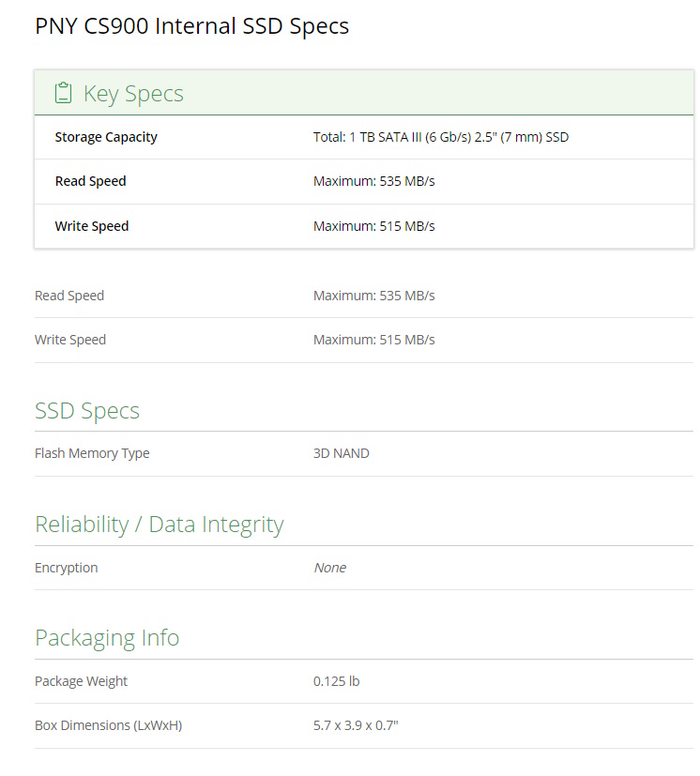Click the 1 TB SATA III capacity value
This screenshot has height=776, width=700.
[x=440, y=137]
